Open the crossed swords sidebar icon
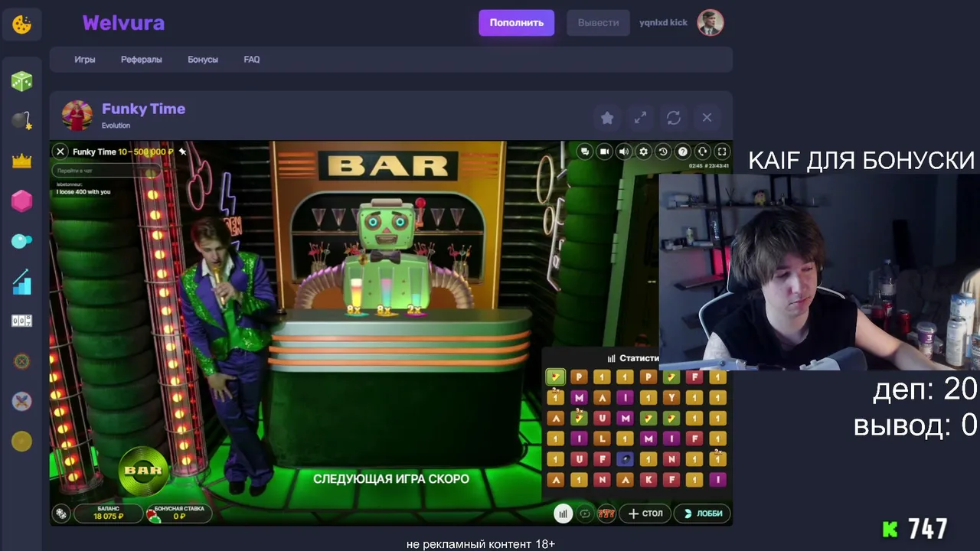This screenshot has height=551, width=980. coord(21,401)
